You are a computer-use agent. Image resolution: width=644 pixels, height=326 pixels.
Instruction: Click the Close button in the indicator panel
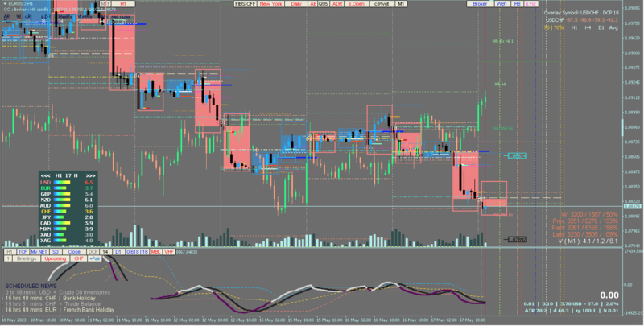click(74, 252)
